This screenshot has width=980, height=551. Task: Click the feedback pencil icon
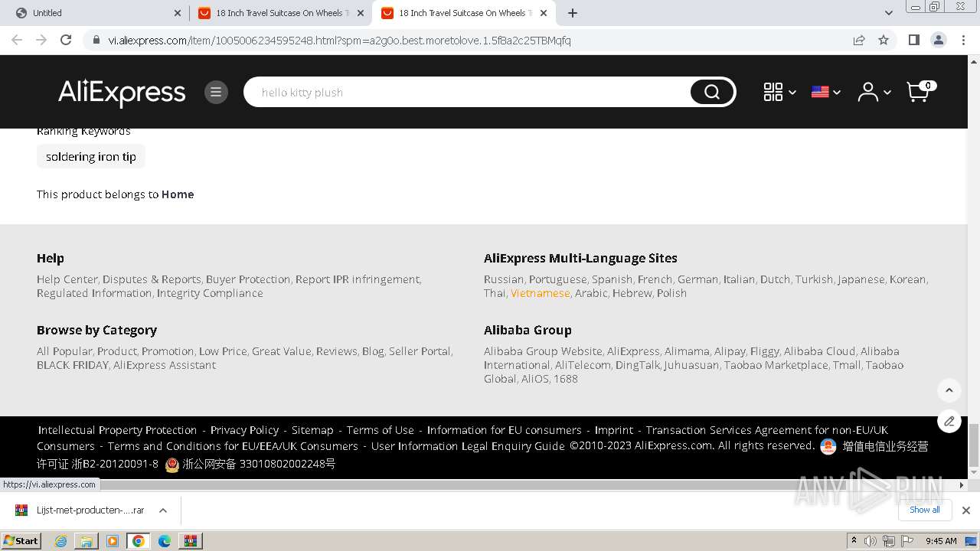(x=949, y=421)
